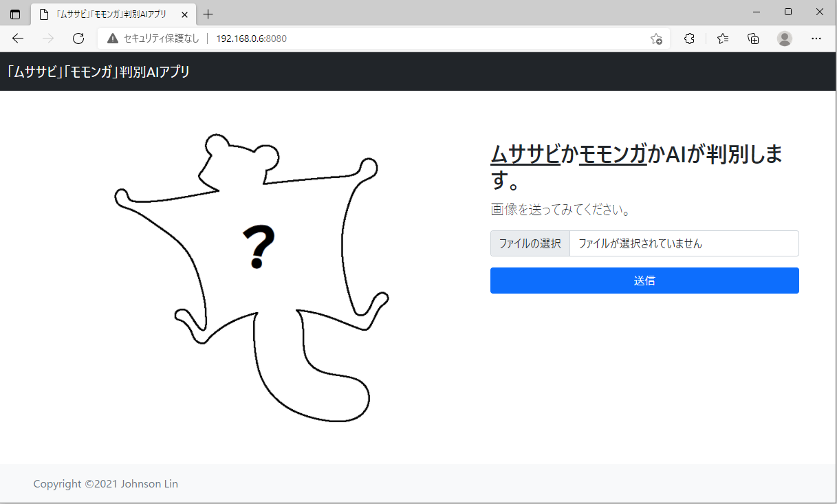Open the Favorites list
Image resolution: width=837 pixels, height=504 pixels.
click(x=721, y=39)
